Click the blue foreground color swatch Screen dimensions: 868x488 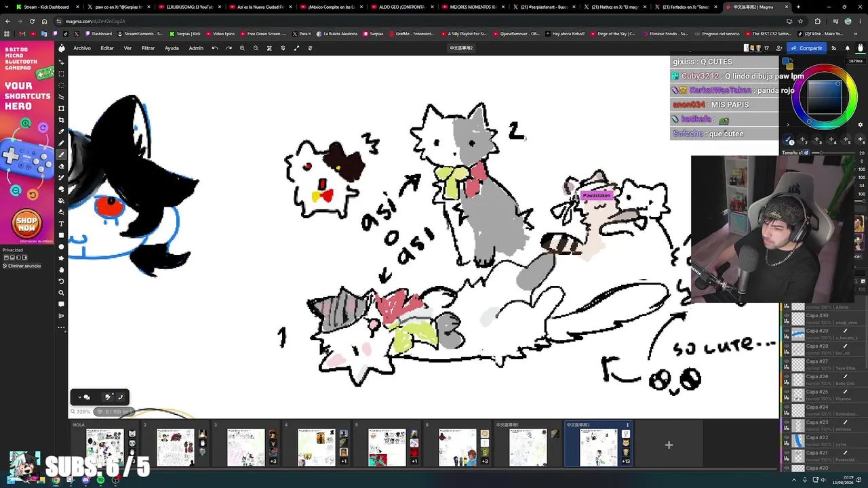point(787,62)
